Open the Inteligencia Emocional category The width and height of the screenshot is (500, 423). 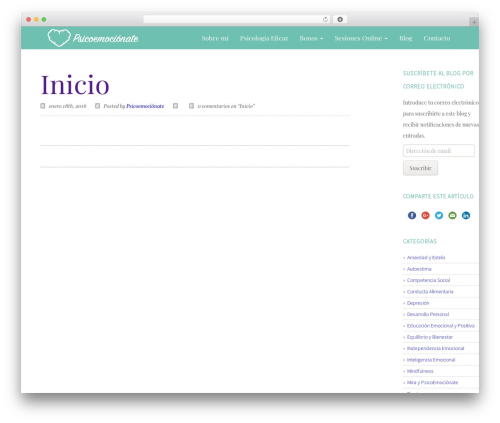coord(431,360)
